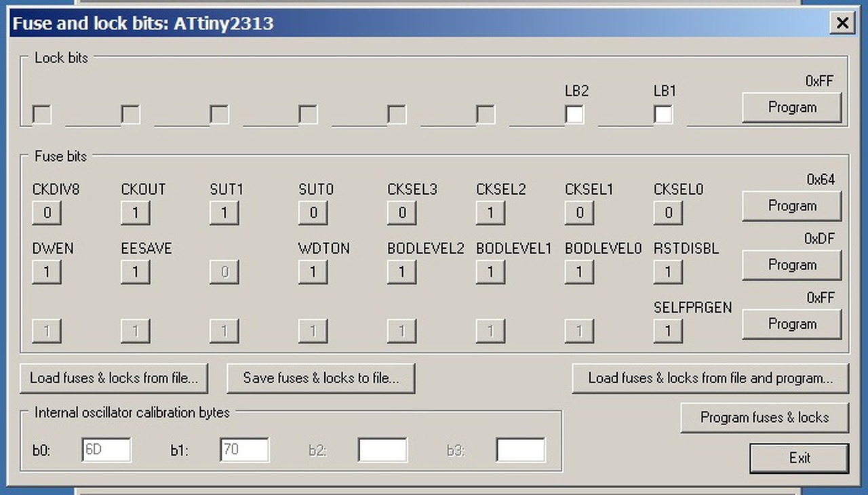This screenshot has height=495, width=868.
Task: Click Program in the Lock bits group
Action: point(792,108)
